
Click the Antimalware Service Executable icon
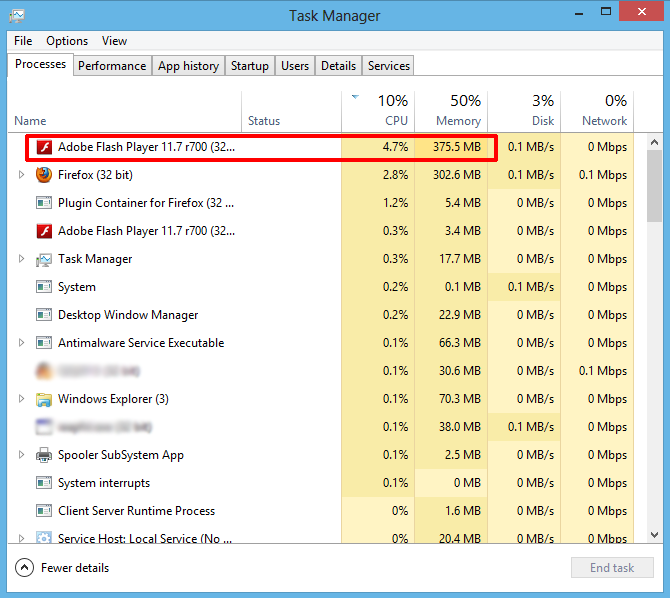44,343
